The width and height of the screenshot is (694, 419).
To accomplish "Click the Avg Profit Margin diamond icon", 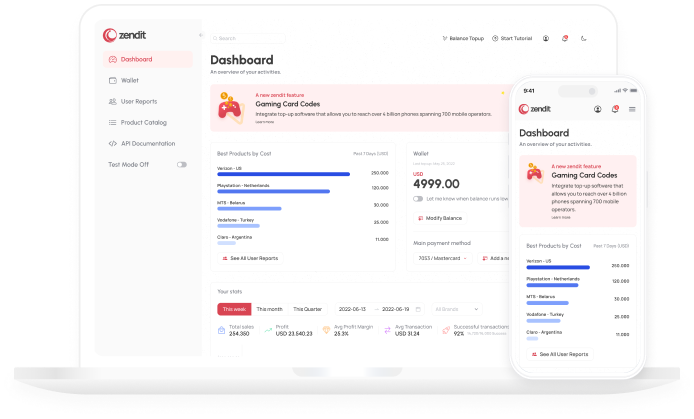I will click(326, 330).
